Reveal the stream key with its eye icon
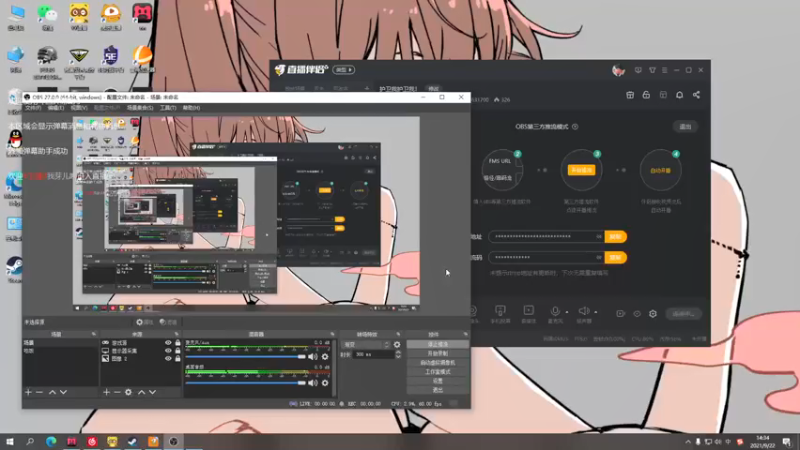The width and height of the screenshot is (800, 450). point(598,258)
